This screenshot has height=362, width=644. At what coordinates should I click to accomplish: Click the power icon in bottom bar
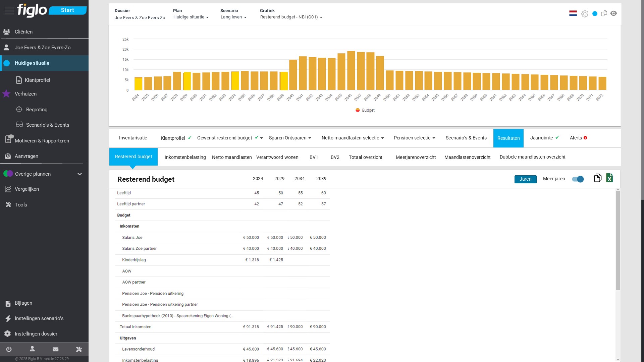tap(9, 349)
